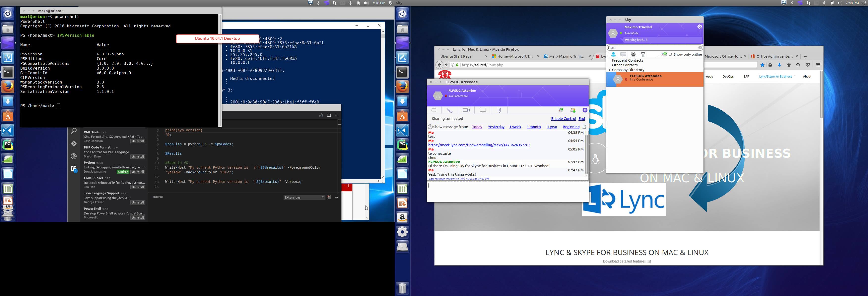Viewport: 868px width, 296px height.
Task: Close the Office Admin center tab
Action: click(797, 57)
